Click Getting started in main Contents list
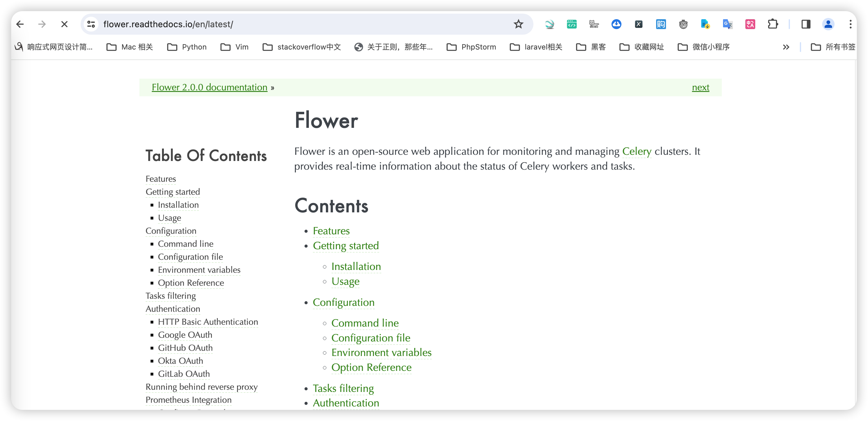This screenshot has height=421, width=868. tap(346, 246)
